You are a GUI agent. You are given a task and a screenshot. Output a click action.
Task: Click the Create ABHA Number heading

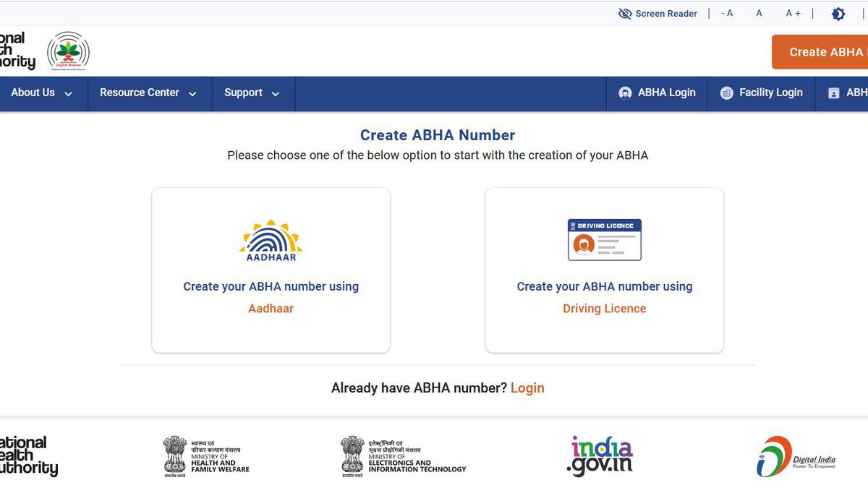coord(438,135)
